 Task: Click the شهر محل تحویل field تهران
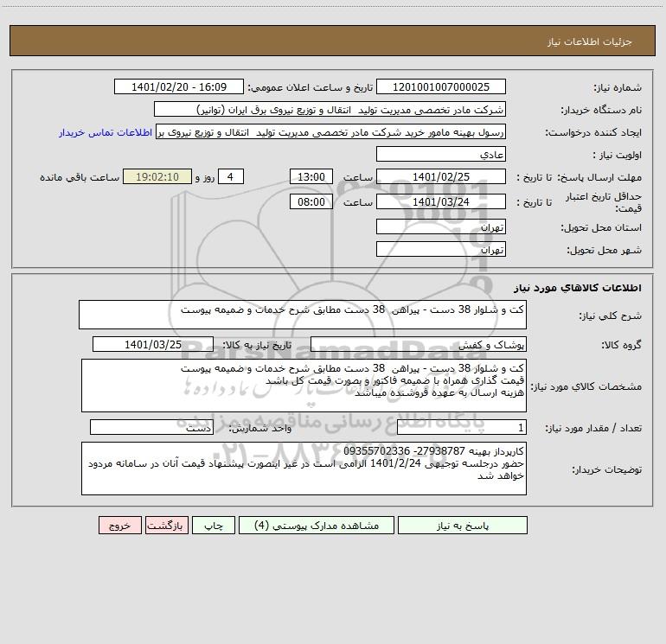(x=441, y=249)
